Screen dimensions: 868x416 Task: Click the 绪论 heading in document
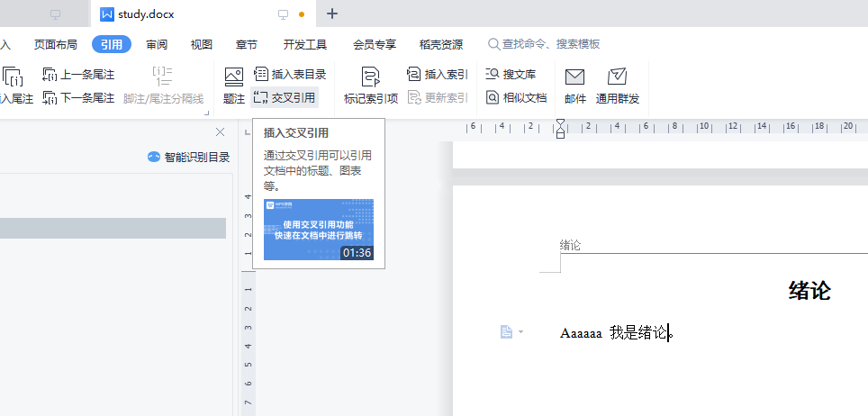[x=809, y=292]
